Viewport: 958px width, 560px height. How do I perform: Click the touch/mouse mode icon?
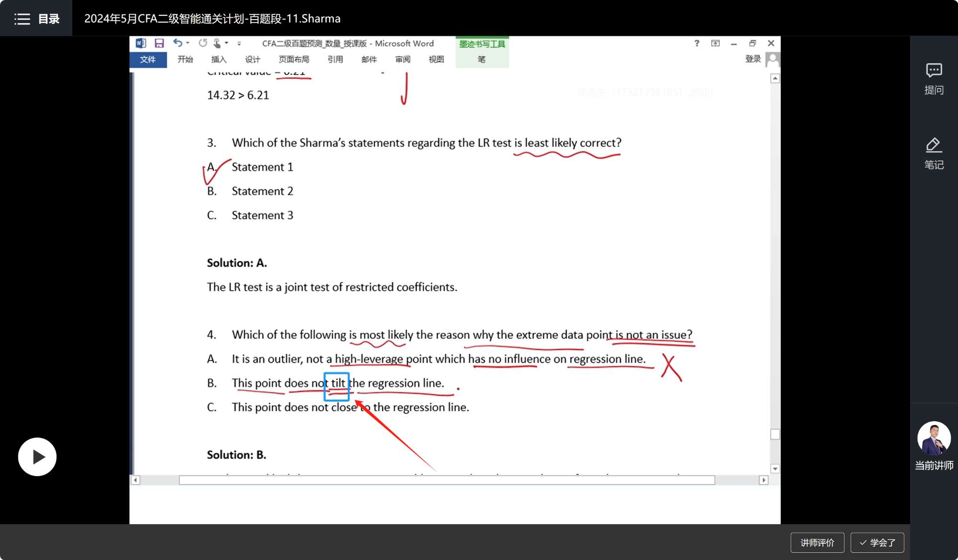[x=217, y=43]
